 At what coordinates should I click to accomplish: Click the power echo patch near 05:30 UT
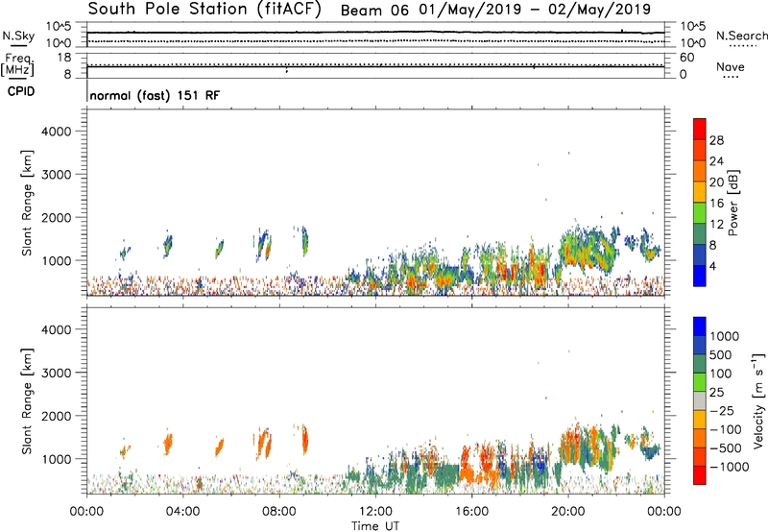coord(219,249)
